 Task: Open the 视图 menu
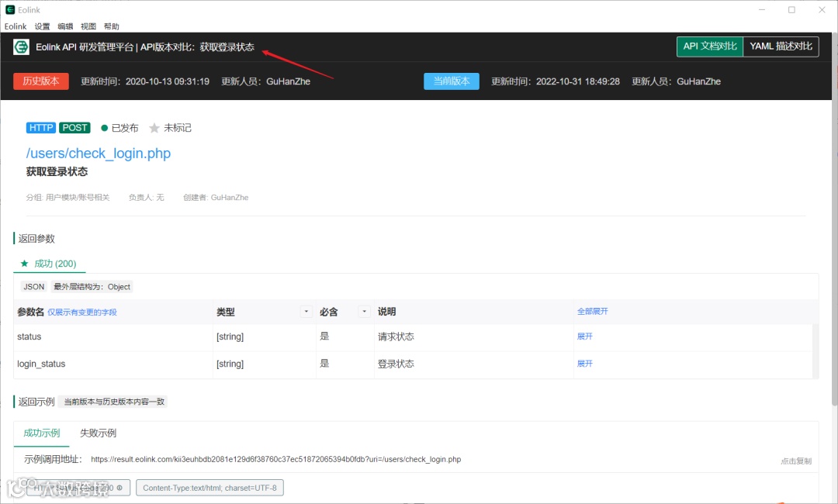(88, 26)
